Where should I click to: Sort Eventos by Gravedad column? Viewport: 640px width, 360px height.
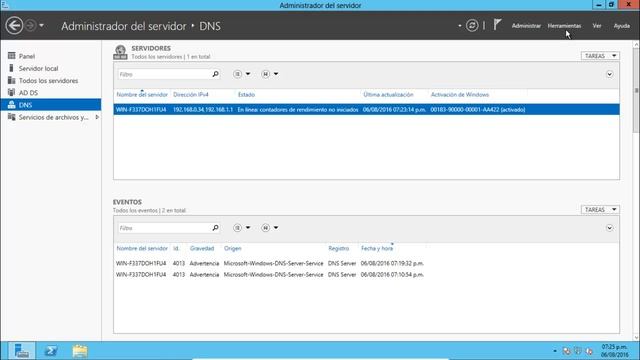tap(202, 248)
